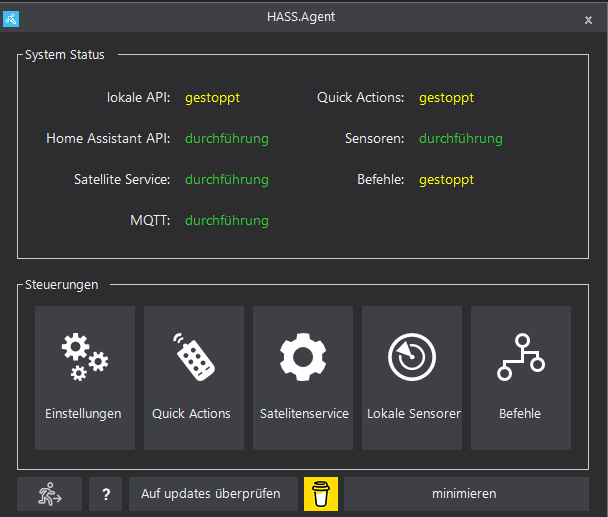Click the yellow coffee cup donate button
Screen dimensions: 608x517
pos(321,494)
